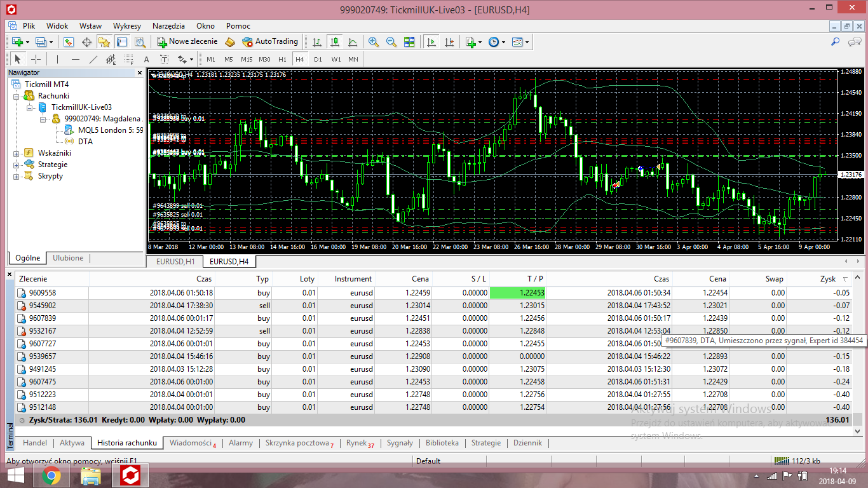Close the Navigator panel

click(x=140, y=72)
